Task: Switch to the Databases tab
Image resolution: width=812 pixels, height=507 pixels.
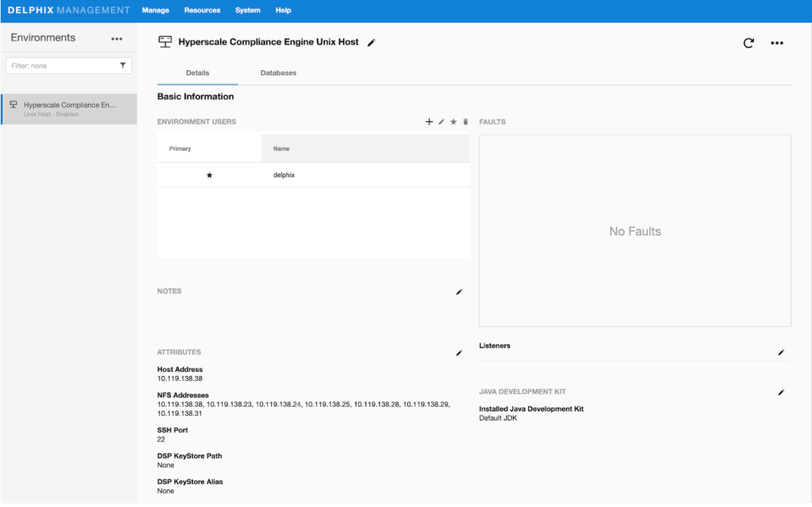Action: click(278, 73)
